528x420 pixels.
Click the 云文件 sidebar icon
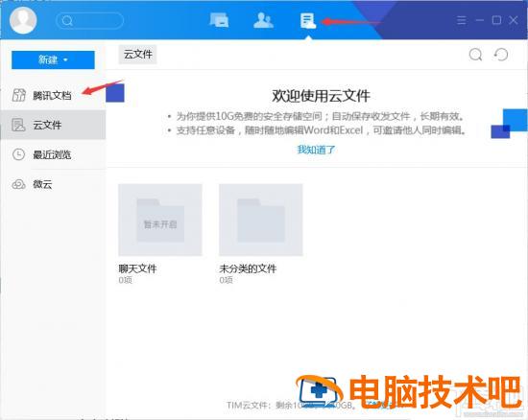(18, 125)
